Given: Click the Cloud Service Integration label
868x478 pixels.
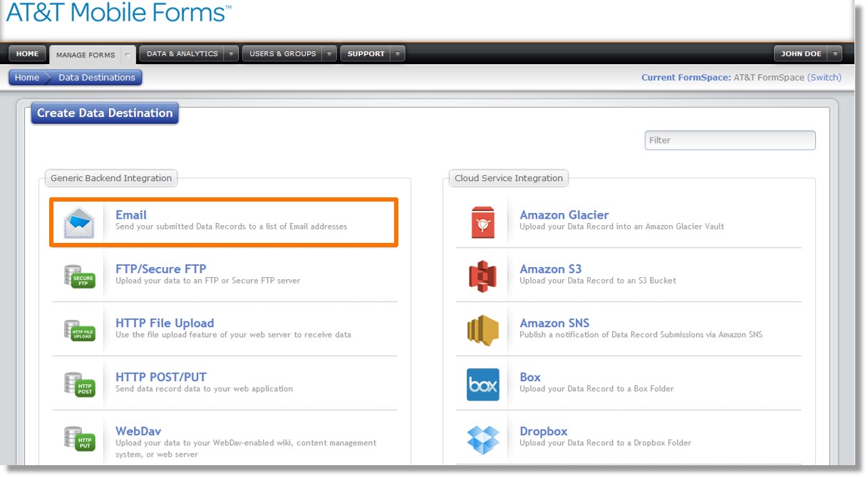Looking at the screenshot, I should tap(509, 178).
